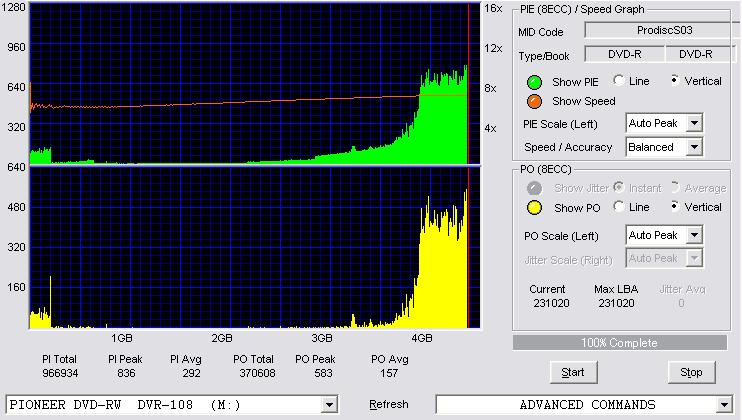
Task: Click the second DVD-R Book field
Action: tap(699, 54)
